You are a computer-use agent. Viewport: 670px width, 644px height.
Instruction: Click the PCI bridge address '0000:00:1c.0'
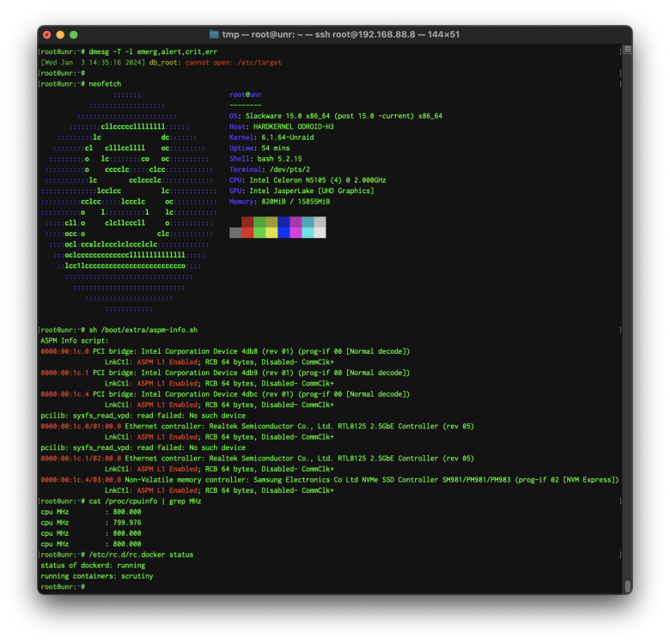pyautogui.click(x=65, y=351)
